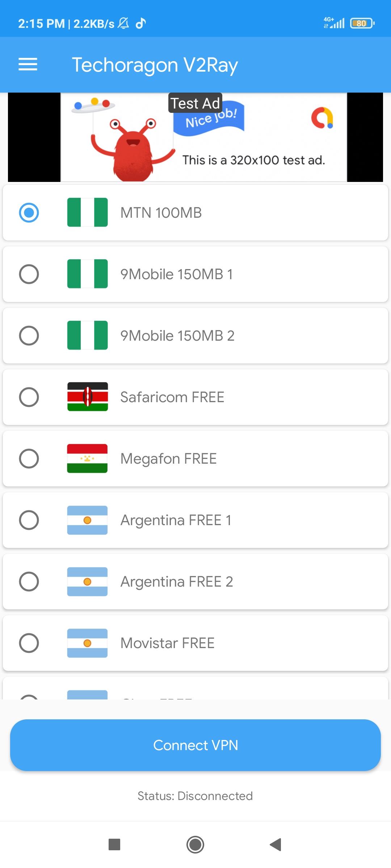The image size is (391, 868).
Task: Select the MTN 100MB radio button
Action: click(29, 212)
